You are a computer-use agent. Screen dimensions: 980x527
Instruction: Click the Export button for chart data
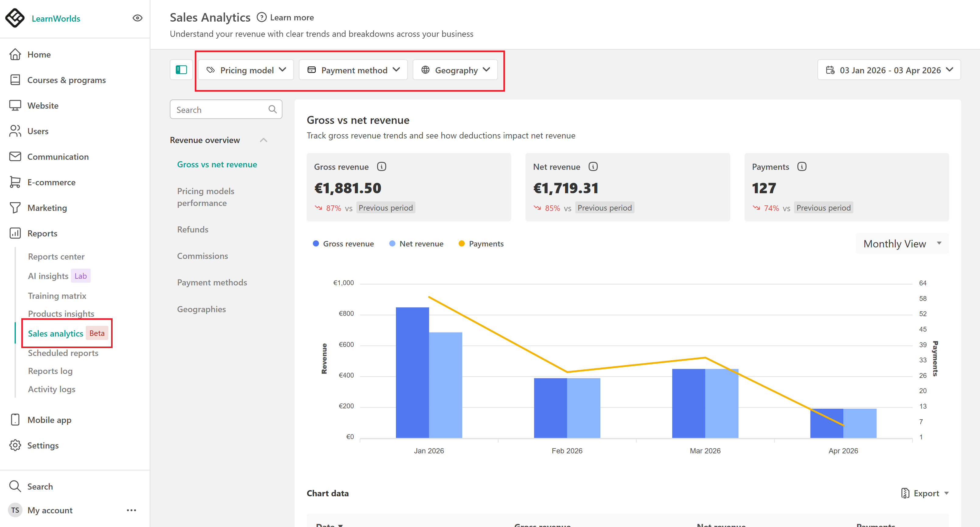925,493
